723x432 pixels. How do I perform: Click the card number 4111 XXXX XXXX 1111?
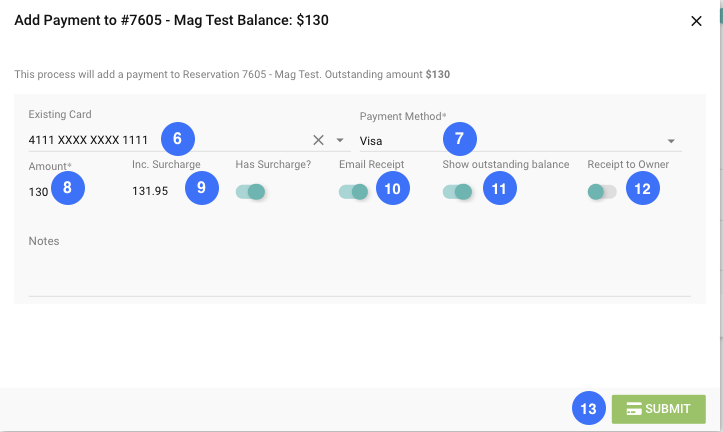tap(88, 140)
